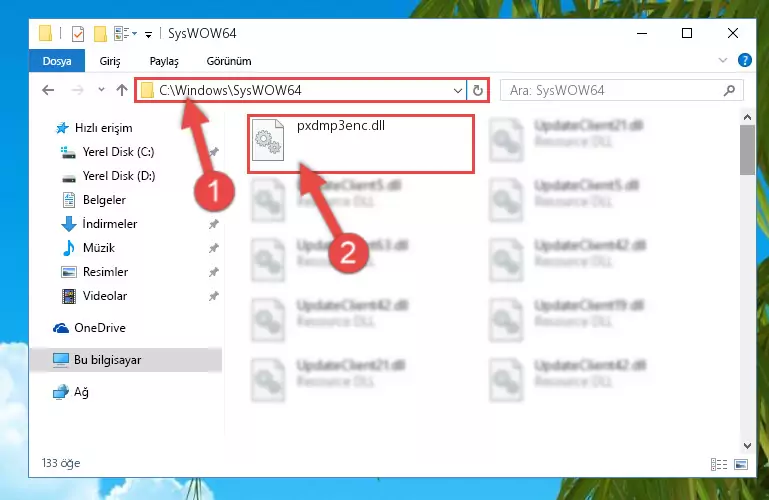Viewport: 769px width, 500px height.
Task: Go forward with the right arrow
Action: (x=77, y=90)
